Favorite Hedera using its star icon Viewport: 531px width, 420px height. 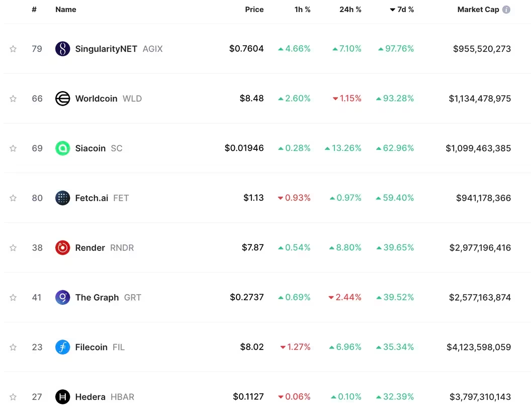coord(13,397)
